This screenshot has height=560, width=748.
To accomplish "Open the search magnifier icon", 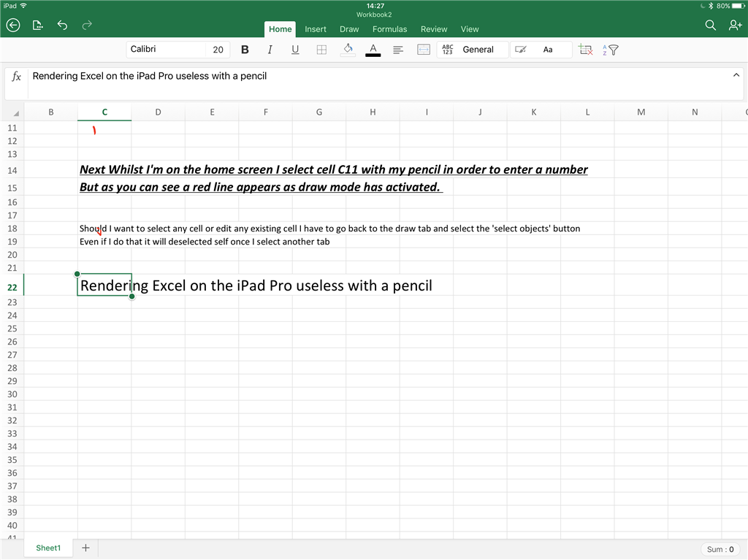I will point(710,26).
